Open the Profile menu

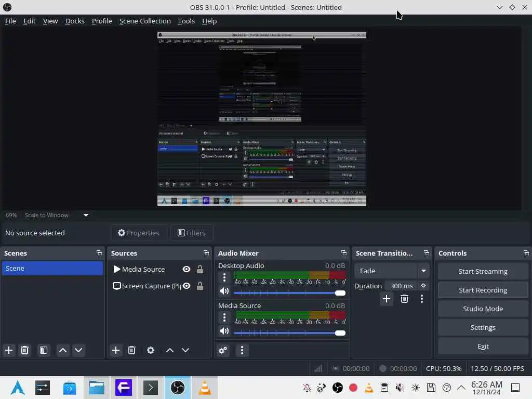[102, 21]
